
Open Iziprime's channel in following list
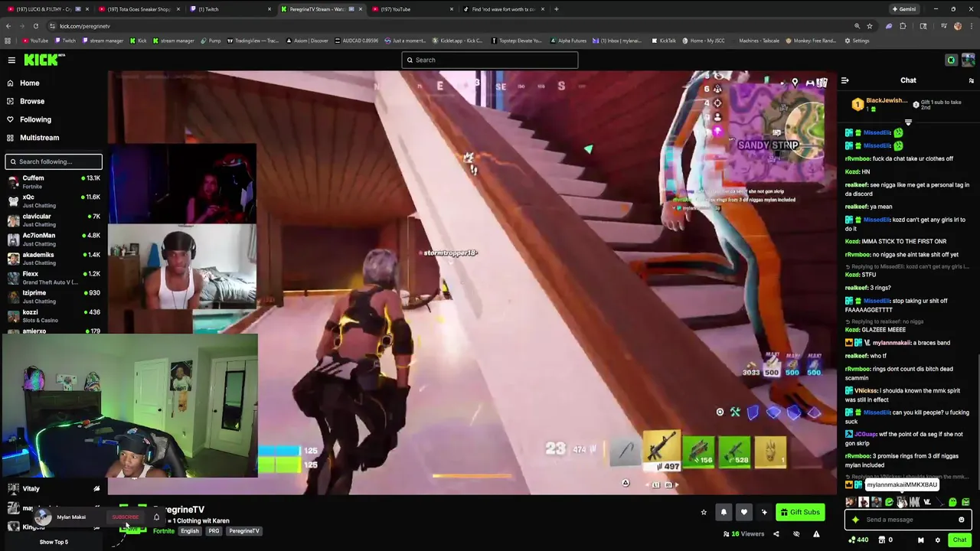[53, 296]
